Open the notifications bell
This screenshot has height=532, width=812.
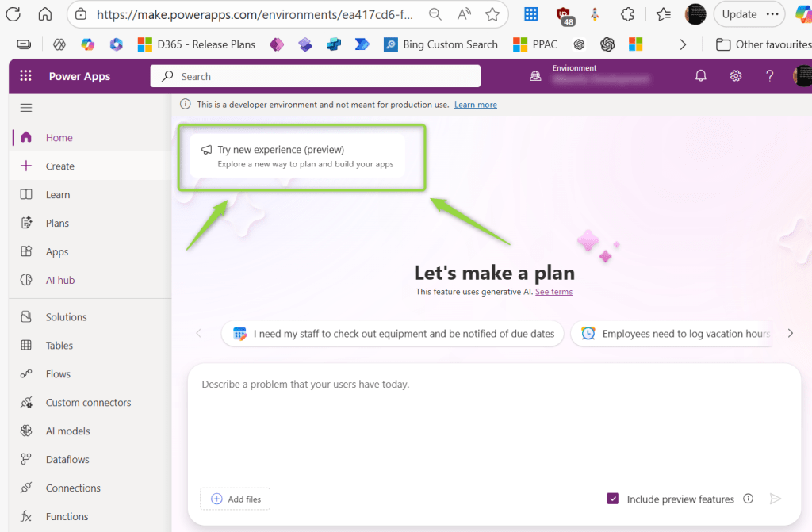click(x=701, y=76)
